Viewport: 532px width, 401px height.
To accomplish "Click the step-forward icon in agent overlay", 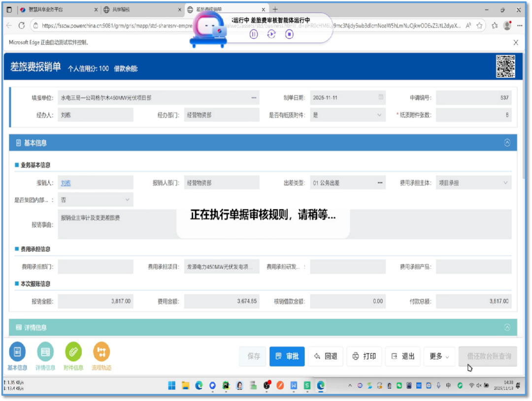I will (271, 34).
